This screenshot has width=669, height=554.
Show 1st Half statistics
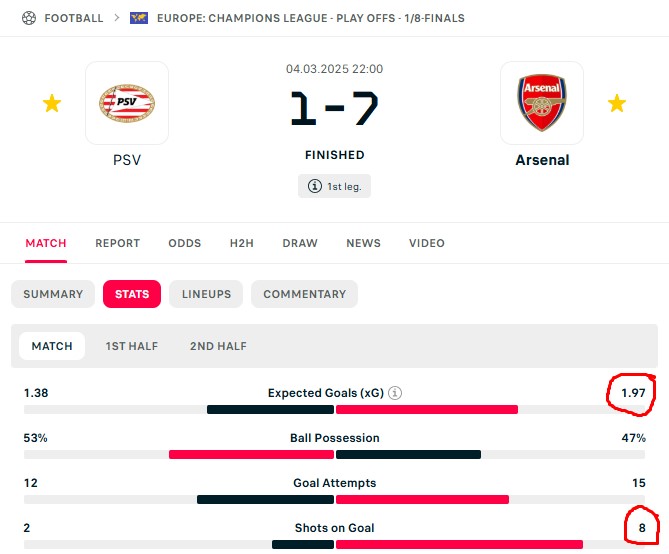[x=132, y=346]
